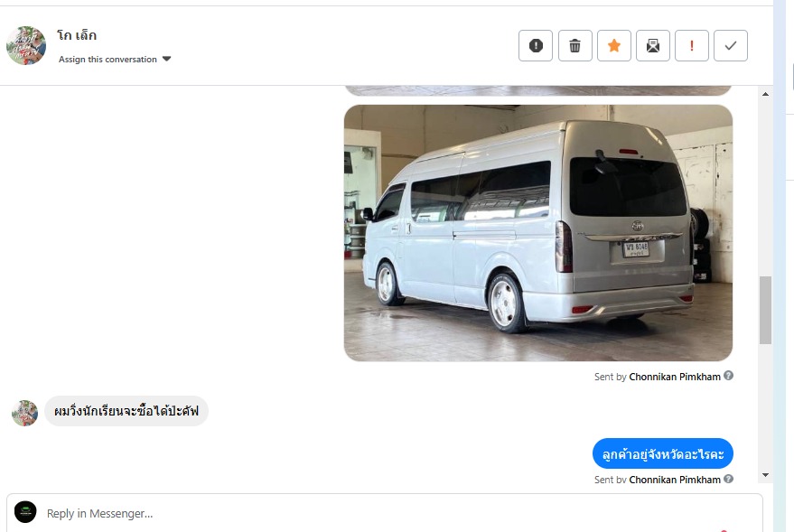The image size is (794, 532).
Task: Open the silver Toyota van photo
Action: (537, 233)
